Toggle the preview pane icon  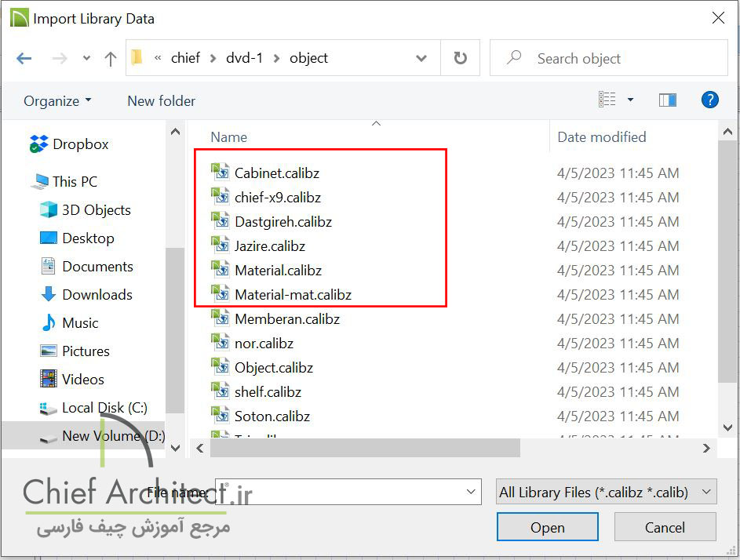(x=668, y=100)
